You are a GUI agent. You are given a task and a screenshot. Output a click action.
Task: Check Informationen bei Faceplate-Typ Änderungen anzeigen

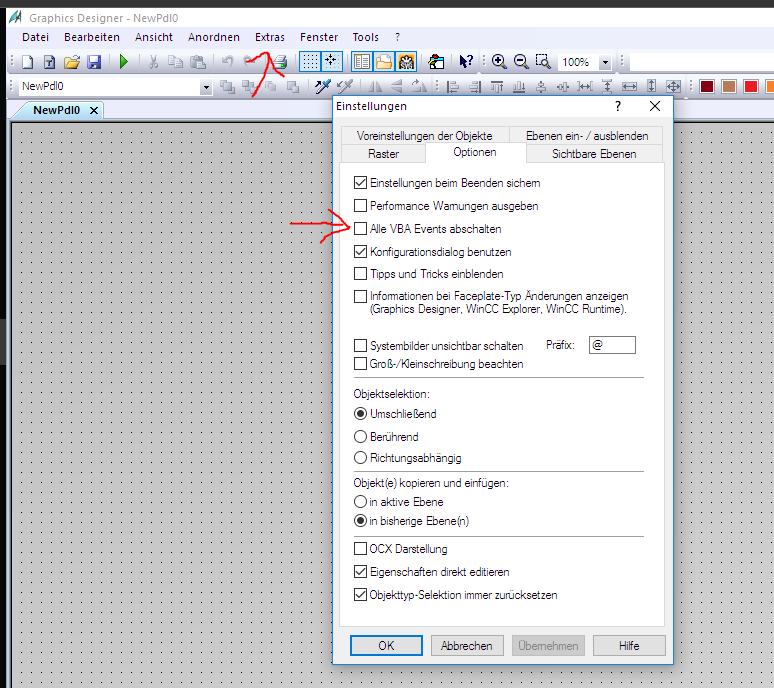(360, 296)
